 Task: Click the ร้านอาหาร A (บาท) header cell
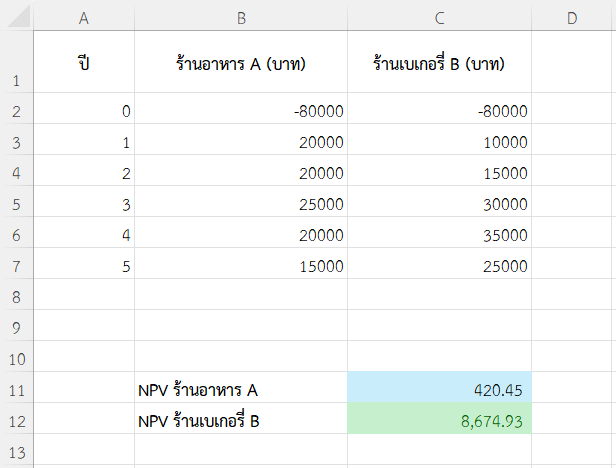coord(241,62)
